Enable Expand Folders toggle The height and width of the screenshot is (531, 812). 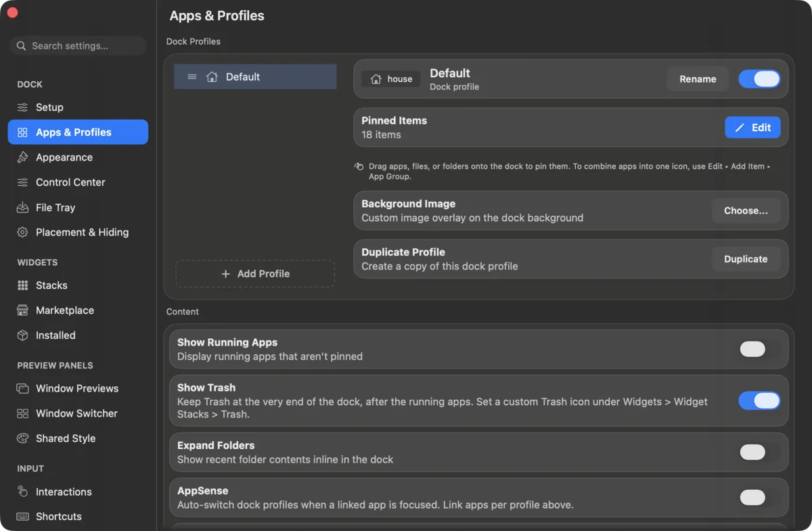click(x=759, y=453)
